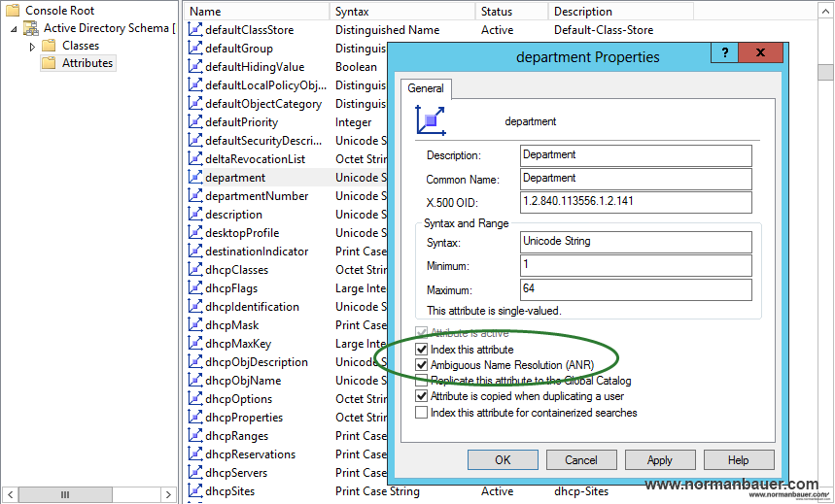The width and height of the screenshot is (835, 504).
Task: Click the tree pane horizontal scrollbar thumb
Action: [x=65, y=494]
